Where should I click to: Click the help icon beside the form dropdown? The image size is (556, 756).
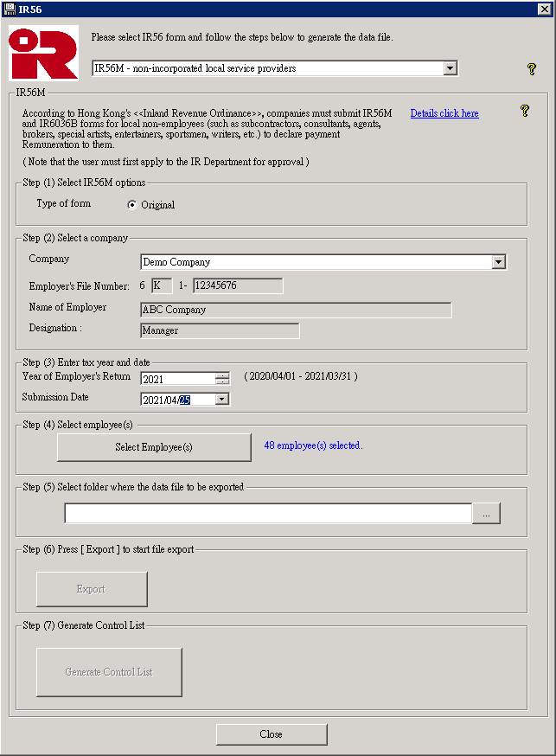532,69
